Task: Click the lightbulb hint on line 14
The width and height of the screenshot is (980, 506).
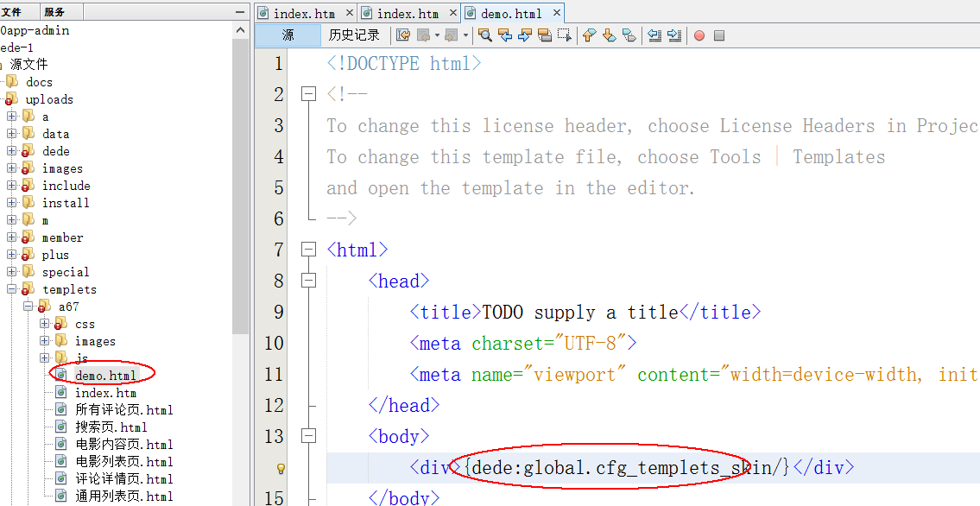Action: click(x=280, y=468)
